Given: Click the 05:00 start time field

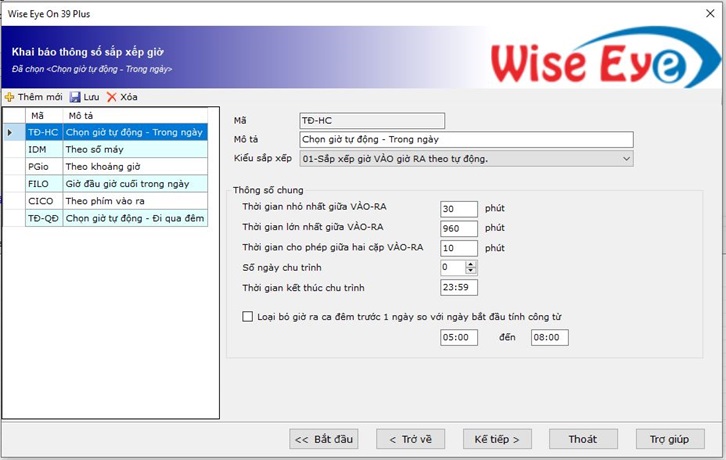Looking at the screenshot, I should pyautogui.click(x=459, y=338).
